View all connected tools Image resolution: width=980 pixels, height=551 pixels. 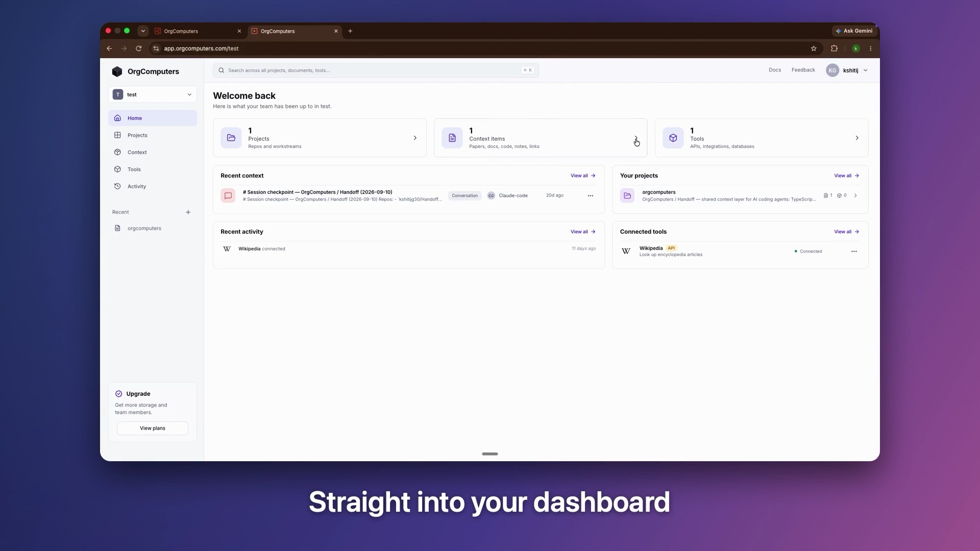pyautogui.click(x=846, y=232)
